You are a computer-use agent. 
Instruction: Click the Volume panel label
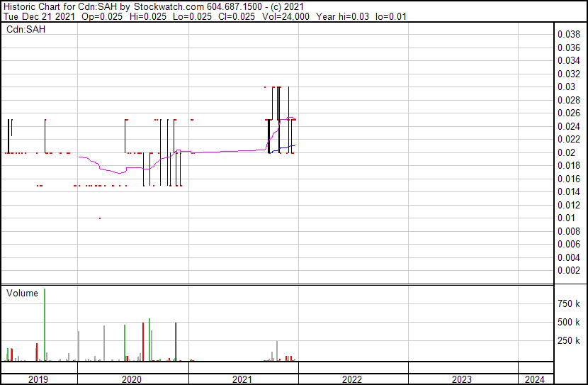tap(22, 293)
